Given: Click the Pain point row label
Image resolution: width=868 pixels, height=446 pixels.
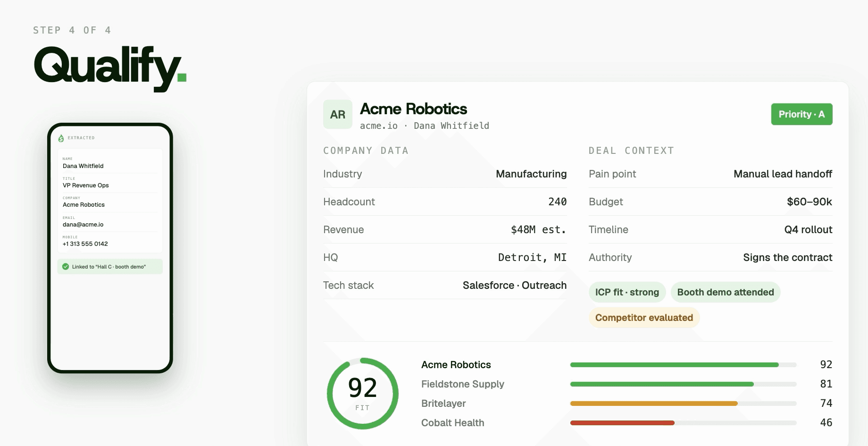Looking at the screenshot, I should [612, 174].
